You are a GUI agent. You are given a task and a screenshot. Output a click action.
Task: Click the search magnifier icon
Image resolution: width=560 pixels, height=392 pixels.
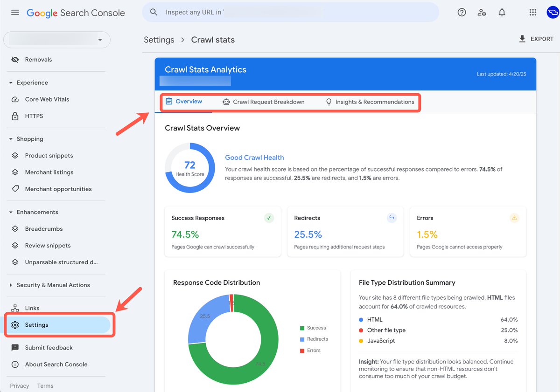coord(154,12)
